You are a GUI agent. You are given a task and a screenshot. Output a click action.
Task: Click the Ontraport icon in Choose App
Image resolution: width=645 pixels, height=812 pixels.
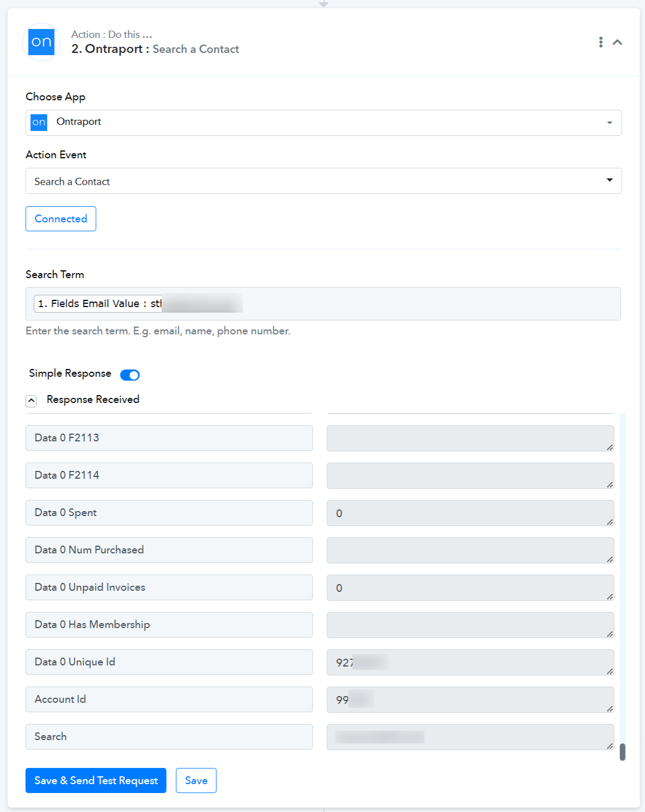click(x=39, y=122)
